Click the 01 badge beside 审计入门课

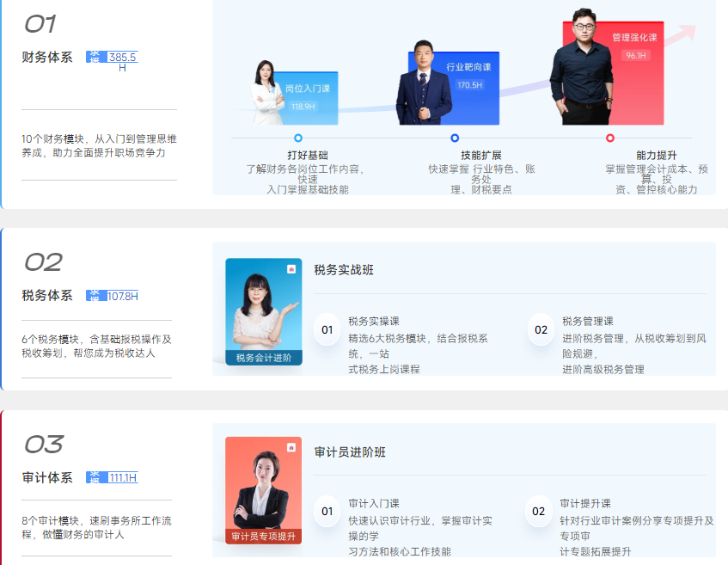click(x=327, y=512)
